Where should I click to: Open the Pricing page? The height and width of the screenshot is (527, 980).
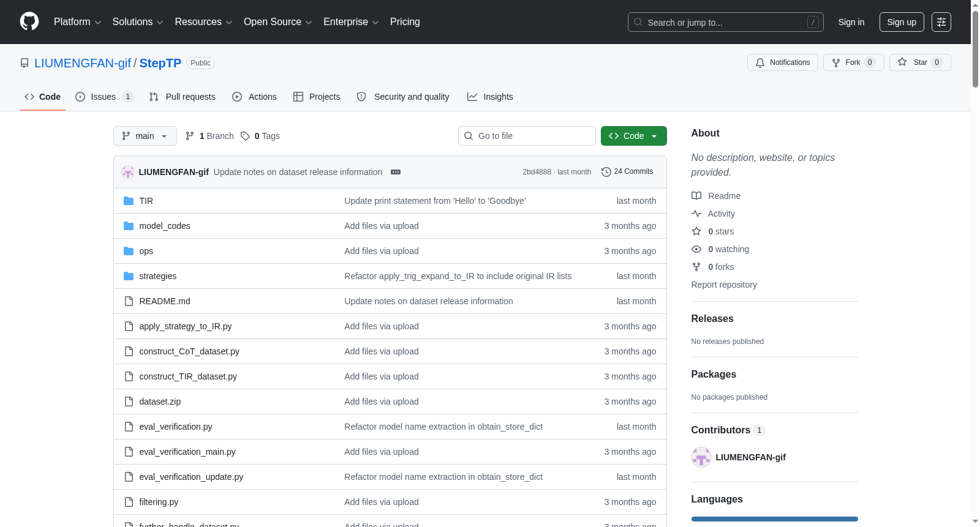(405, 22)
